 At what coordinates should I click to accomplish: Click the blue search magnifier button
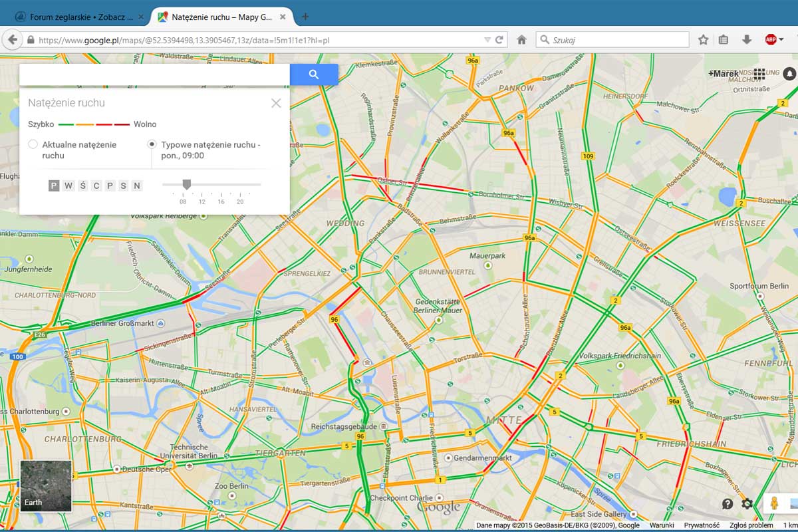point(314,74)
